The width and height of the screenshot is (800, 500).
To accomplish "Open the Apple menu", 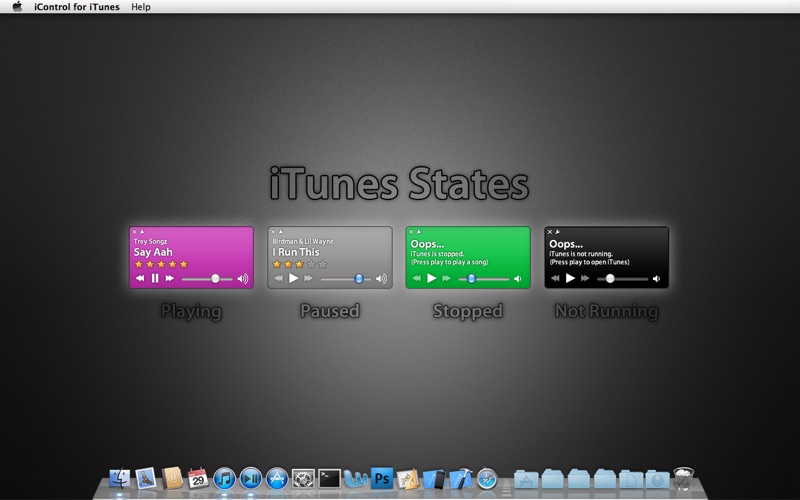I will (17, 7).
